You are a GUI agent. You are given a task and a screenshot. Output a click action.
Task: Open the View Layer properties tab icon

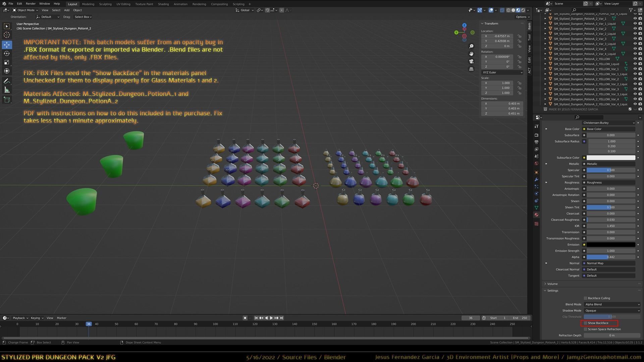click(536, 149)
